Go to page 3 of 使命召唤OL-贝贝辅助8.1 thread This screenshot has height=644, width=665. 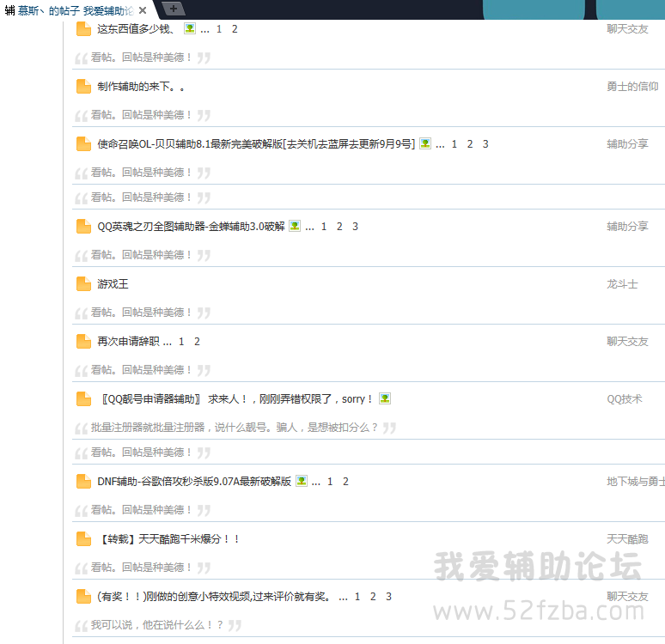(x=485, y=144)
